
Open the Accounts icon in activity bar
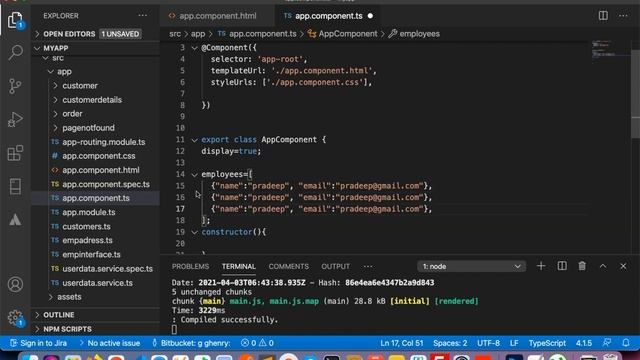15,284
